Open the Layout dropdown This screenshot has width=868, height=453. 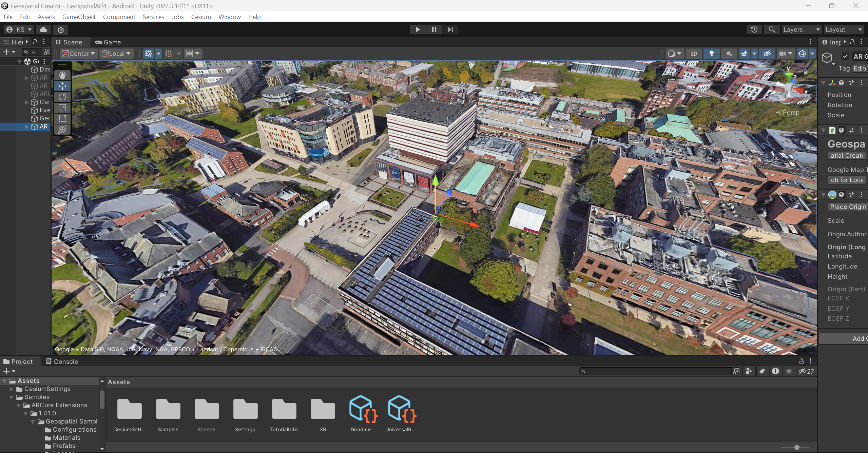[844, 29]
